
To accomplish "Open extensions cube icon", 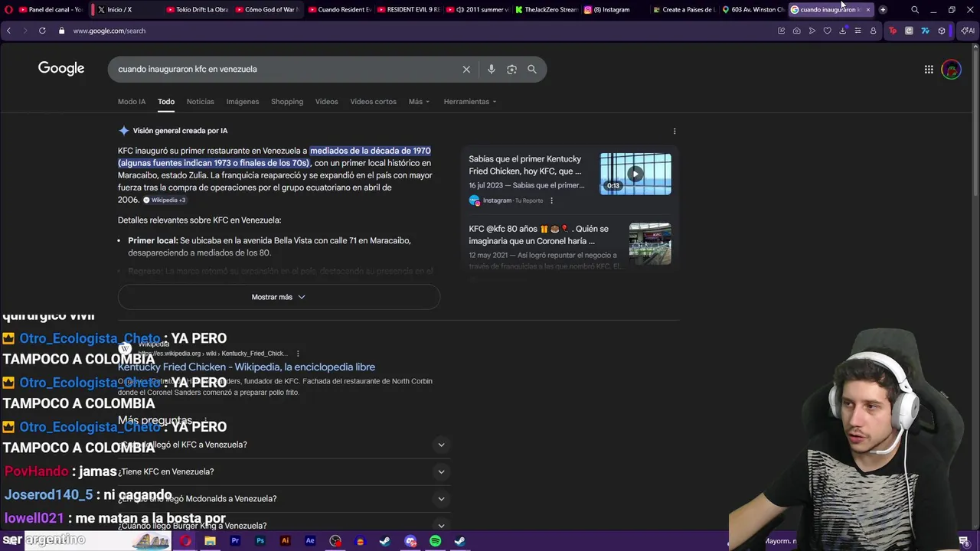I will (x=942, y=31).
